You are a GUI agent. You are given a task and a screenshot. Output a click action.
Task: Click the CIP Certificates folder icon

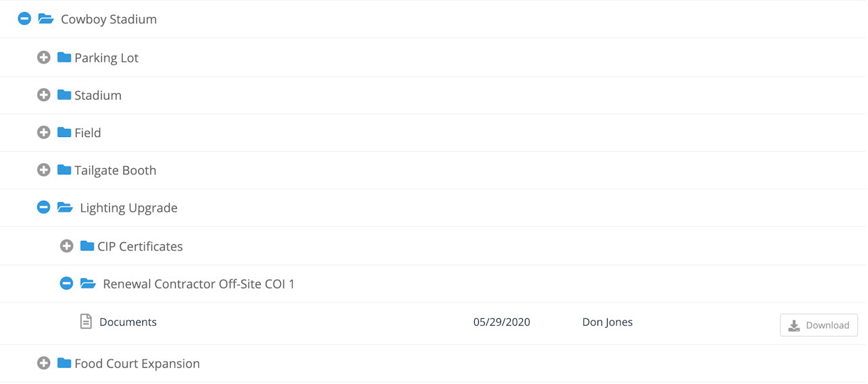coord(87,246)
